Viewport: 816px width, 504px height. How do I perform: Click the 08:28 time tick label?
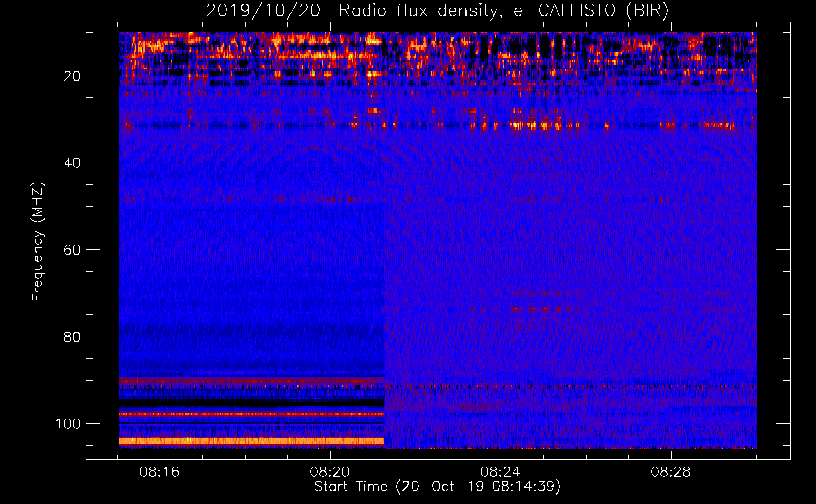point(671,472)
